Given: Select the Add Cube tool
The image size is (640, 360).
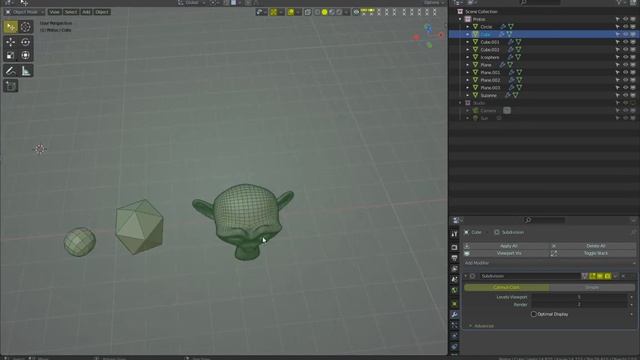Looking at the screenshot, I should point(11,86).
